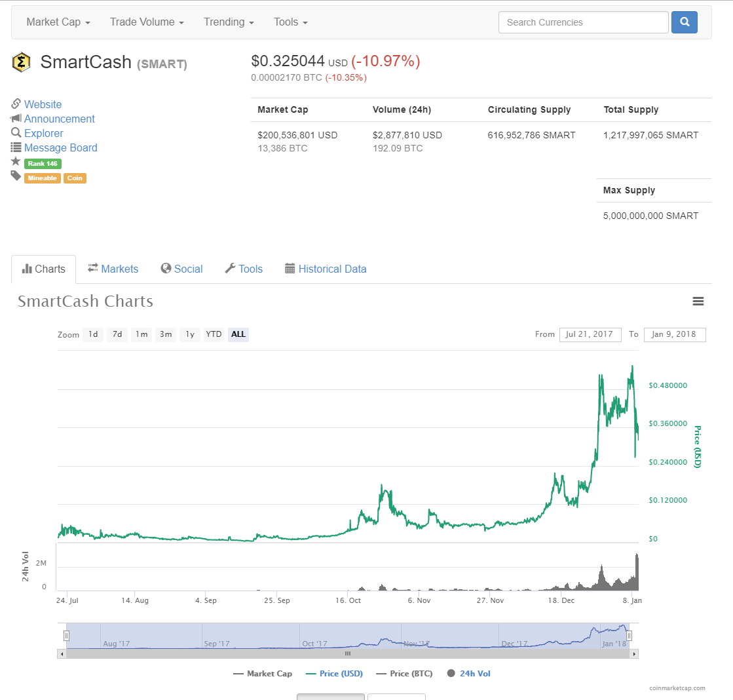Image resolution: width=733 pixels, height=700 pixels.
Task: Click the list icon beside Message Board
Action: (x=16, y=147)
